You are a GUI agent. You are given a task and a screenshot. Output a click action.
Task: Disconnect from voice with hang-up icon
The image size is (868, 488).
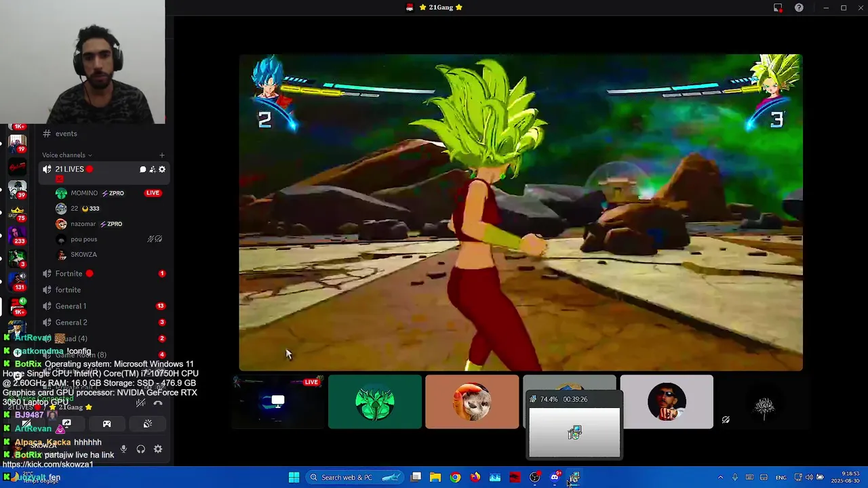[x=158, y=403]
